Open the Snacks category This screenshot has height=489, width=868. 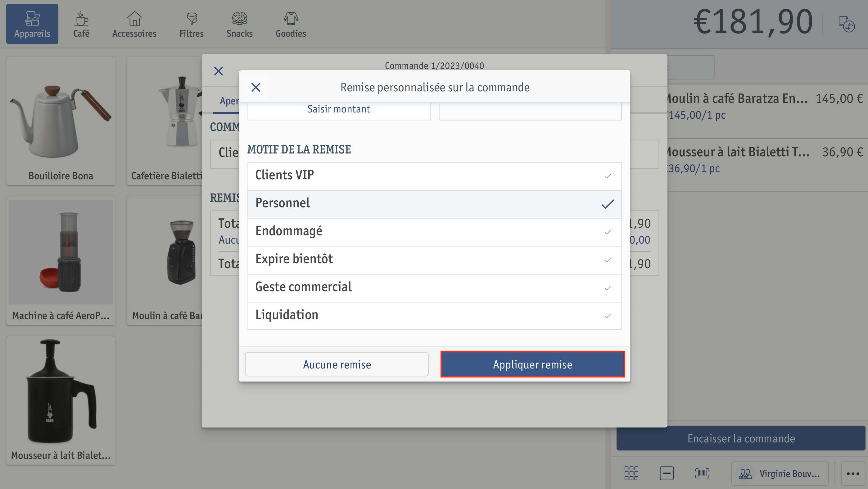239,24
